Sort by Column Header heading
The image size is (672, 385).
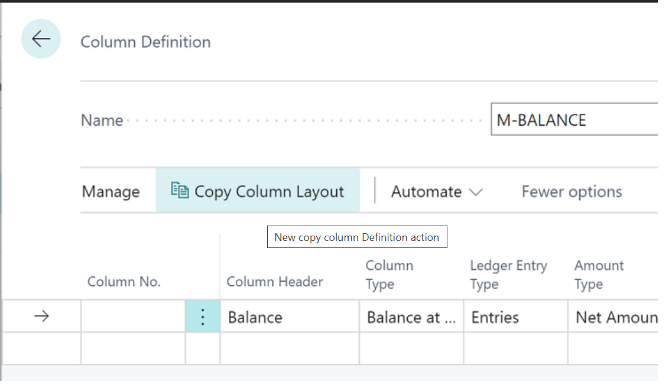(x=275, y=282)
